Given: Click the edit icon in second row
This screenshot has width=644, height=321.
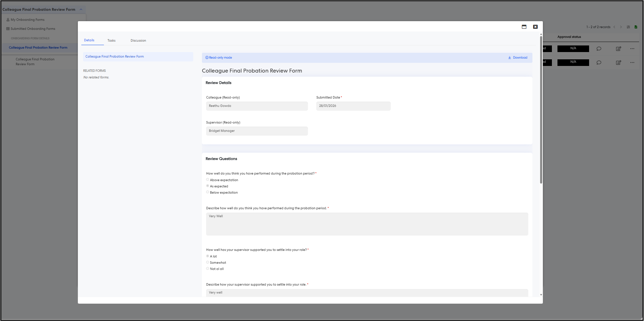Looking at the screenshot, I should click(x=618, y=63).
